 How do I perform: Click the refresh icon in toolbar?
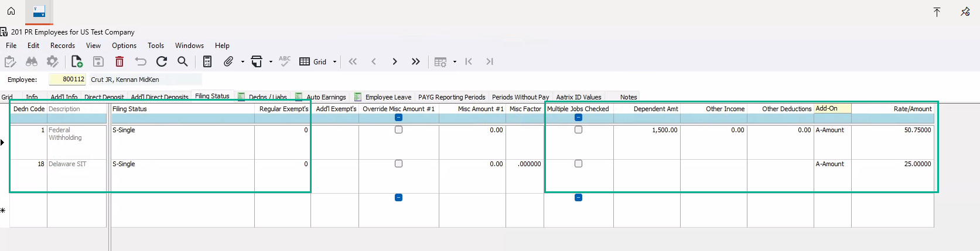[x=162, y=61]
